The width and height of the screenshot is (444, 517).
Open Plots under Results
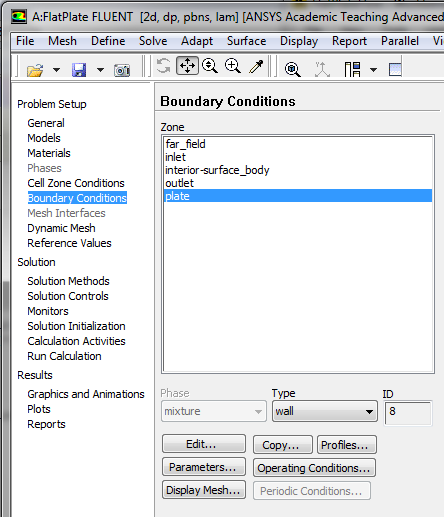[39, 409]
